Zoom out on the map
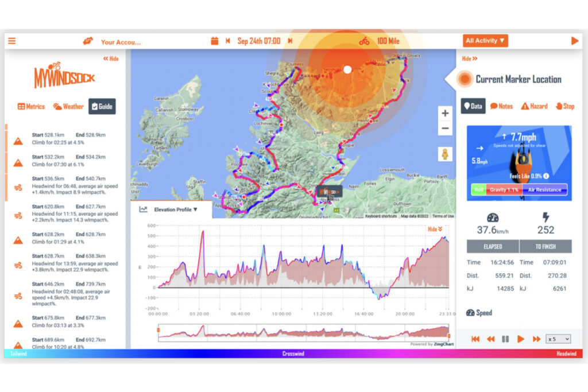The image size is (588, 392). click(445, 129)
